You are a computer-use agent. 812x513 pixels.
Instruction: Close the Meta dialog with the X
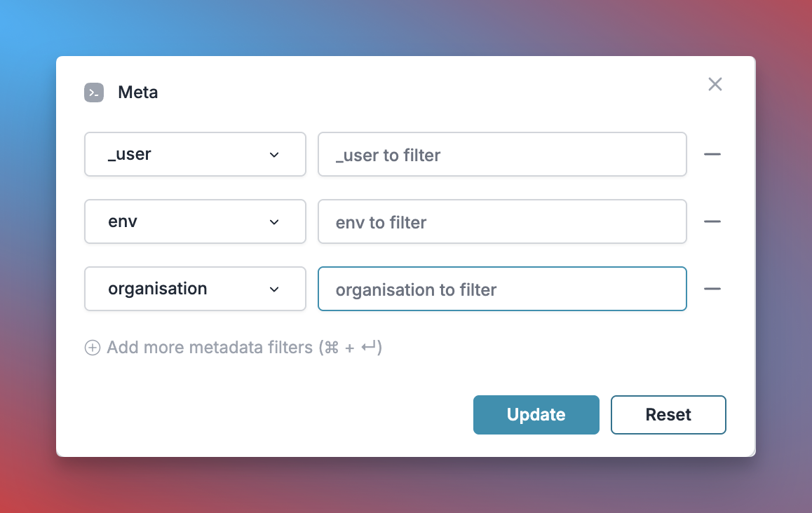715,84
